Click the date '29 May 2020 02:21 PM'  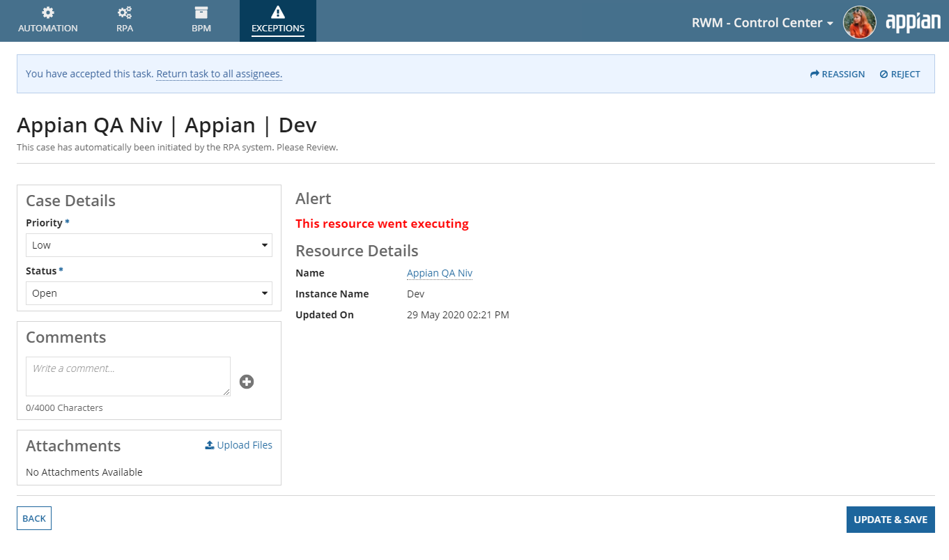click(x=458, y=315)
